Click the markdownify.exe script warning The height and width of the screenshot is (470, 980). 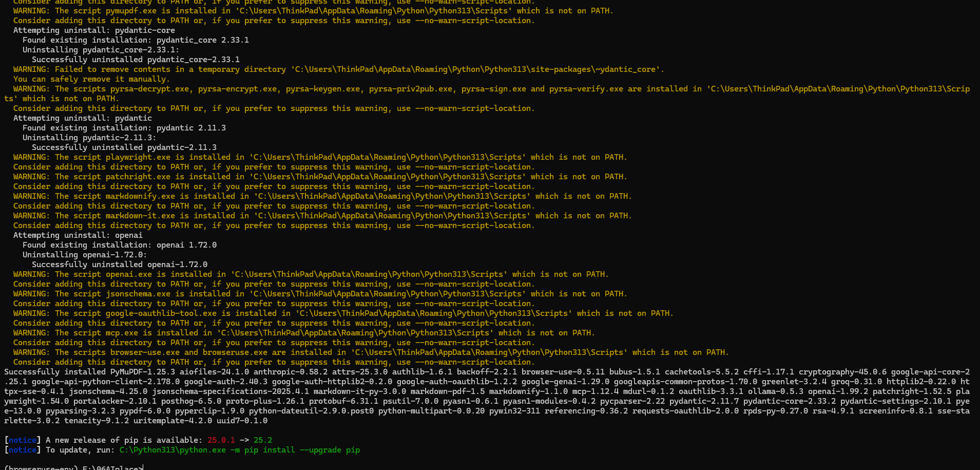[322, 196]
